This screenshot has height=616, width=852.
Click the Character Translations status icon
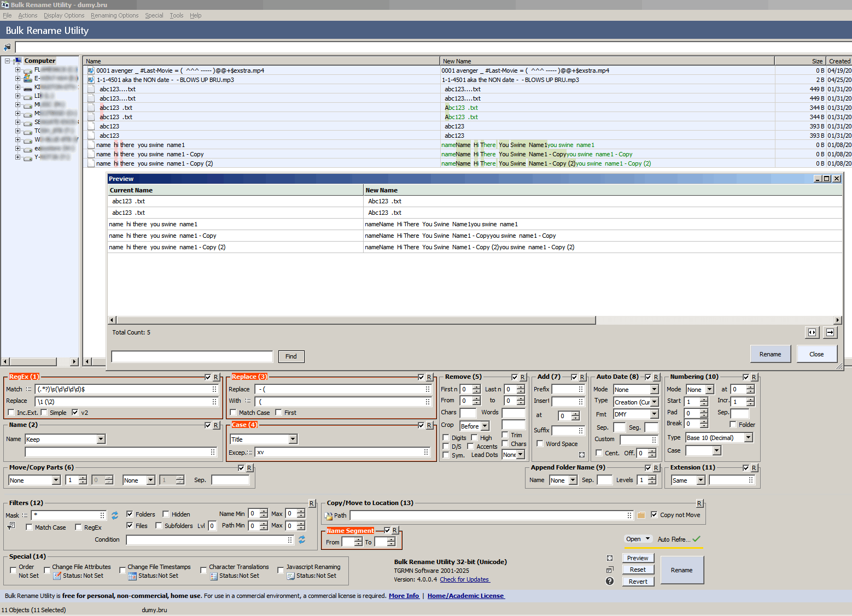[x=214, y=576]
